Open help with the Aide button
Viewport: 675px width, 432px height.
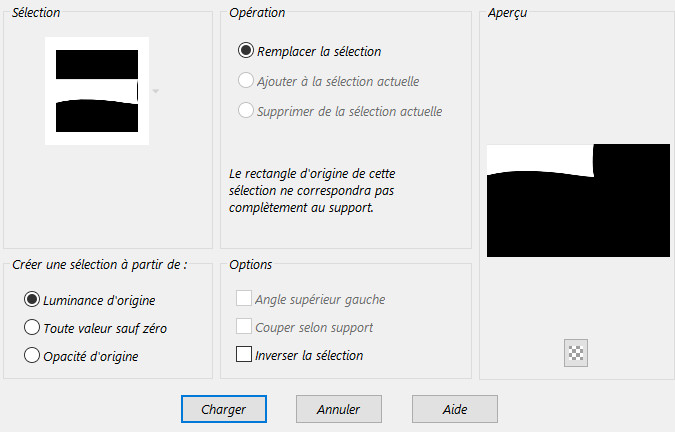coord(455,409)
